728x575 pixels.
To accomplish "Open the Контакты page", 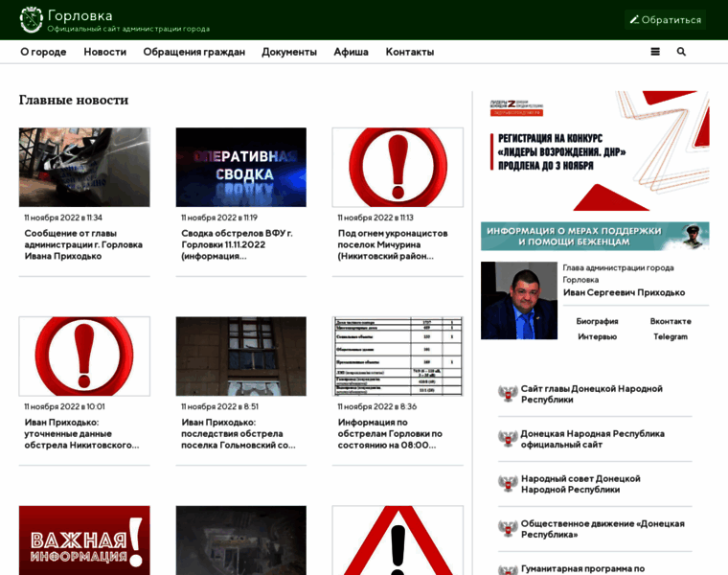I will pyautogui.click(x=409, y=52).
